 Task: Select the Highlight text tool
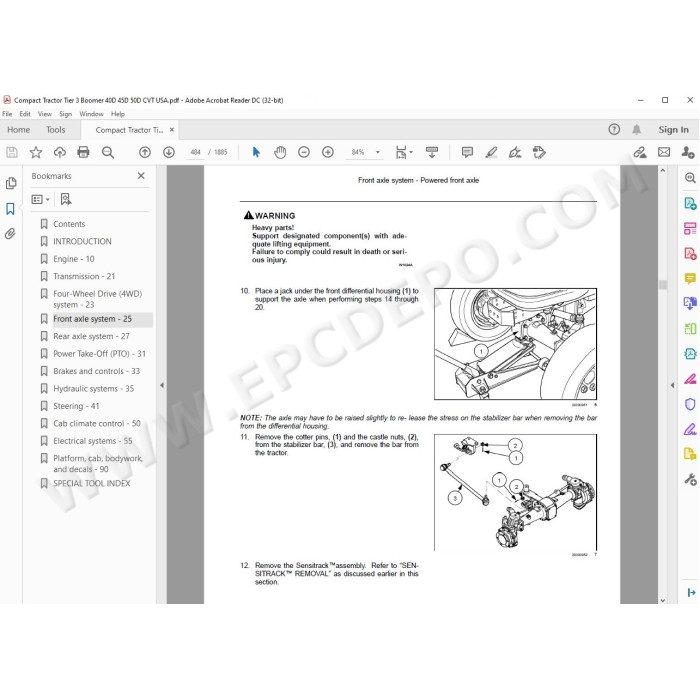pos(492,152)
